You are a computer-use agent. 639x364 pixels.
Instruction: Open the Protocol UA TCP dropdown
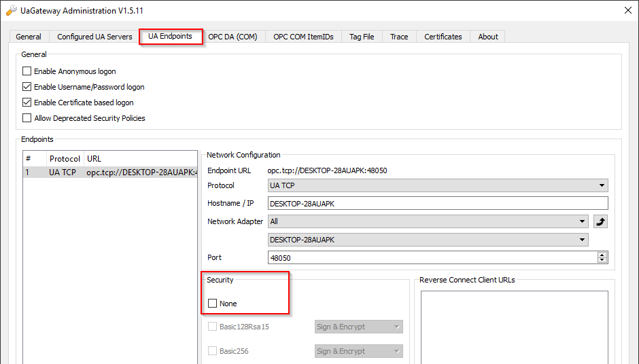438,185
